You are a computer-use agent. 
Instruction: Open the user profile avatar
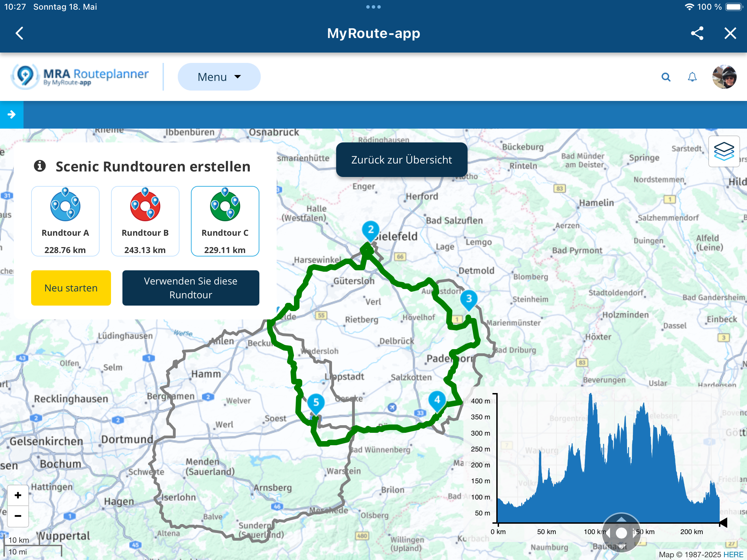(x=724, y=77)
